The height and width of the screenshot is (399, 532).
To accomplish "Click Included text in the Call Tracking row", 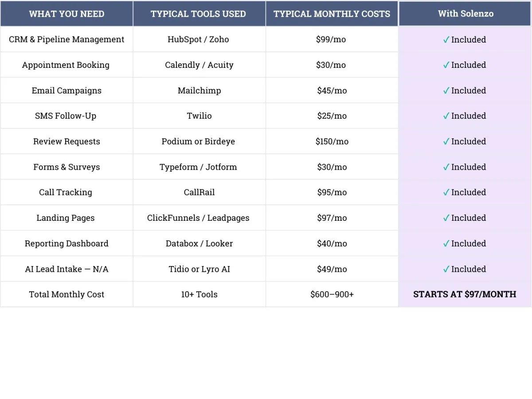I will coord(469,192).
